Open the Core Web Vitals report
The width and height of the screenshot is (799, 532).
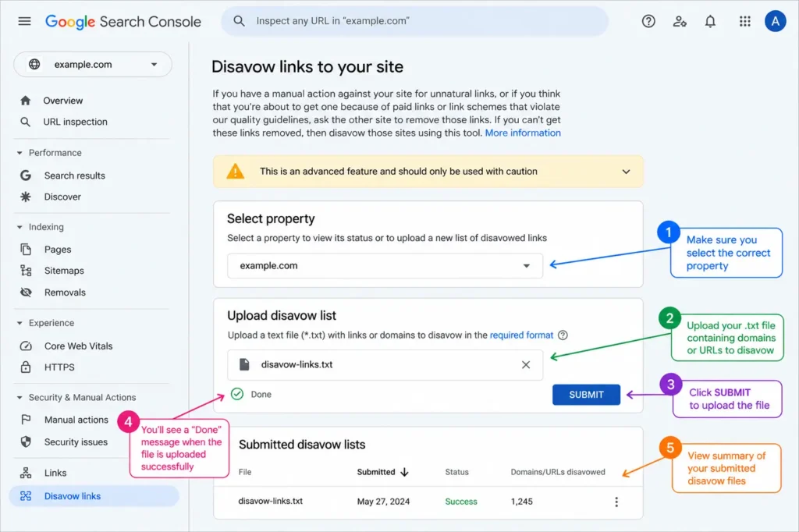pyautogui.click(x=79, y=346)
